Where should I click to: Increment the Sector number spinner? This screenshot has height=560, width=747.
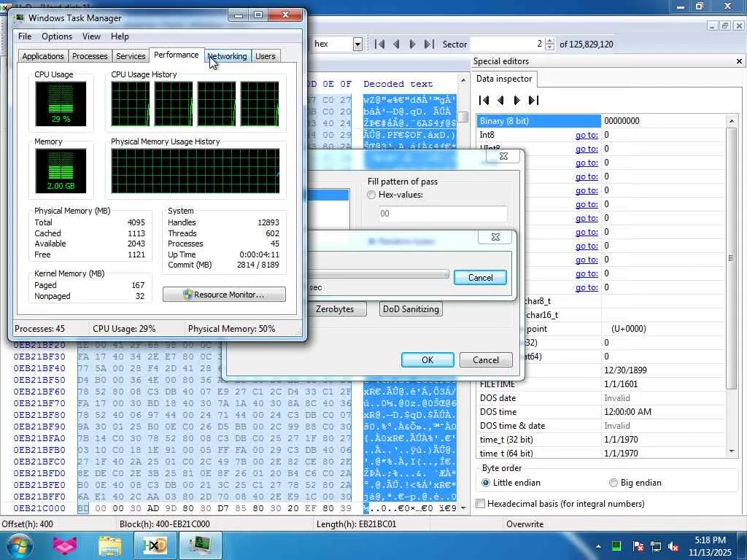[550, 41]
